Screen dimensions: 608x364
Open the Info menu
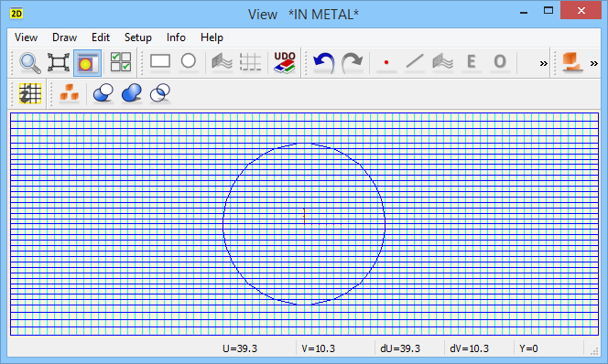coord(176,37)
